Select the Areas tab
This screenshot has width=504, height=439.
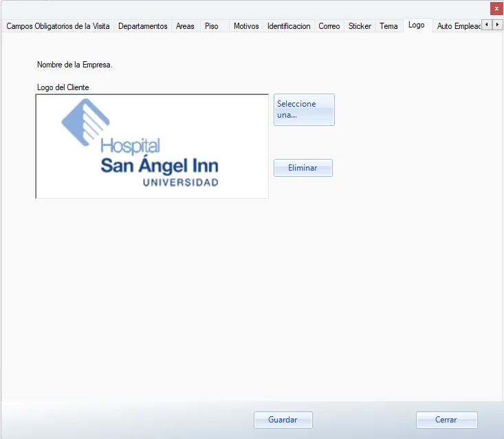click(x=185, y=26)
